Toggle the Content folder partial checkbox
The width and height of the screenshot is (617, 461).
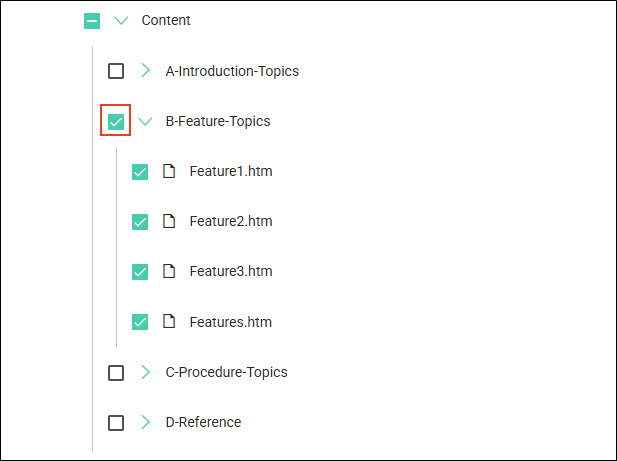pyautogui.click(x=92, y=20)
